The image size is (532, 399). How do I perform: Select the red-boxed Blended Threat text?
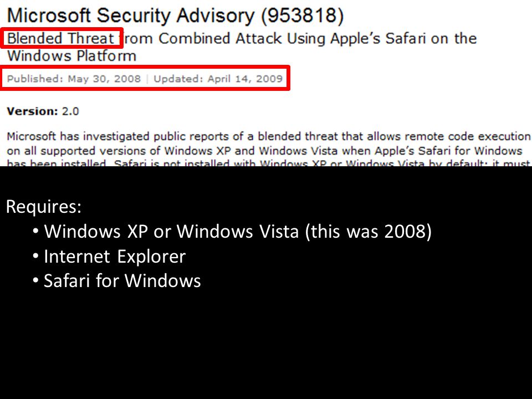[61, 38]
